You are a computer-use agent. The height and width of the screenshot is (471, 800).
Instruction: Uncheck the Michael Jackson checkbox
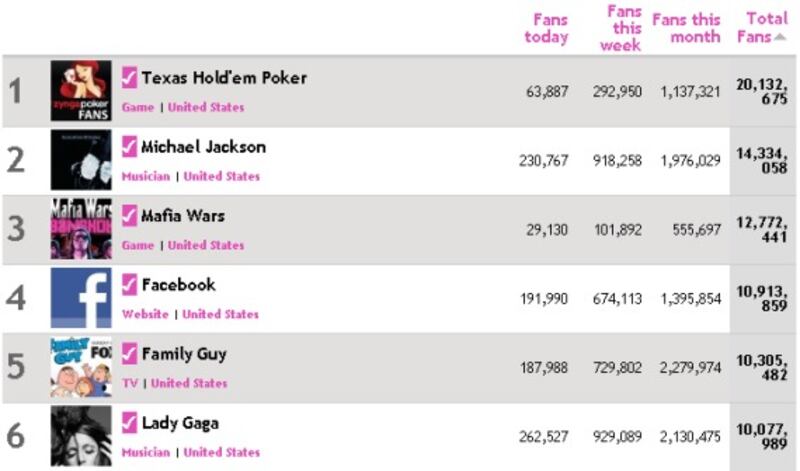[129, 147]
